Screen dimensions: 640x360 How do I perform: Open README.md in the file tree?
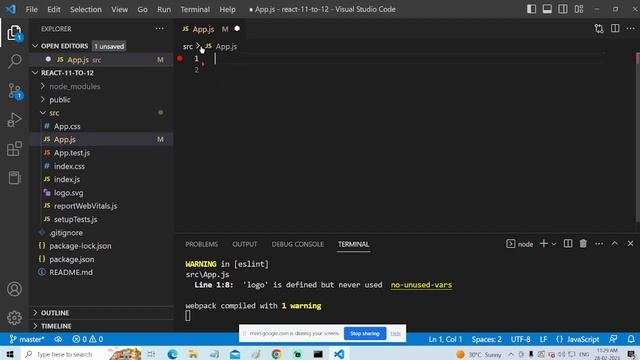[x=71, y=272]
